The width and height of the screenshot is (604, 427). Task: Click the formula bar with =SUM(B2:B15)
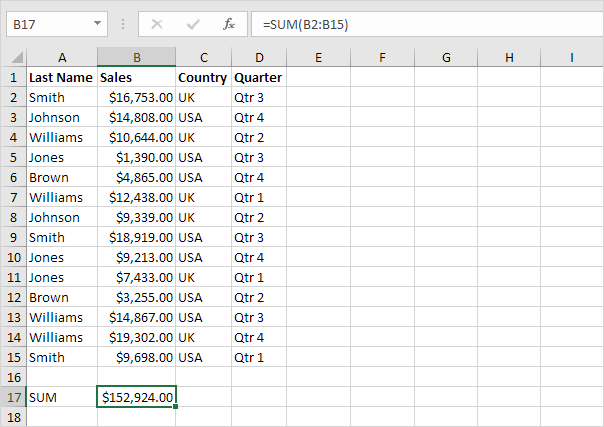[x=427, y=24]
